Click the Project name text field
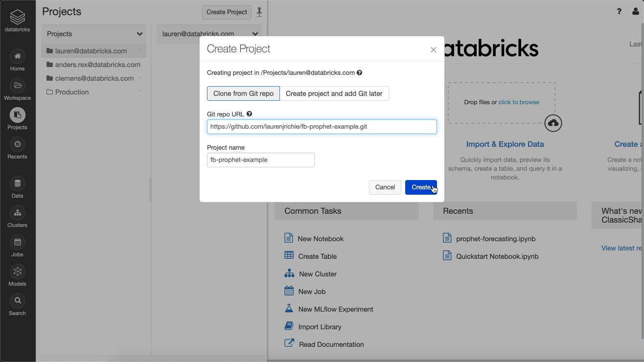 tap(260, 160)
